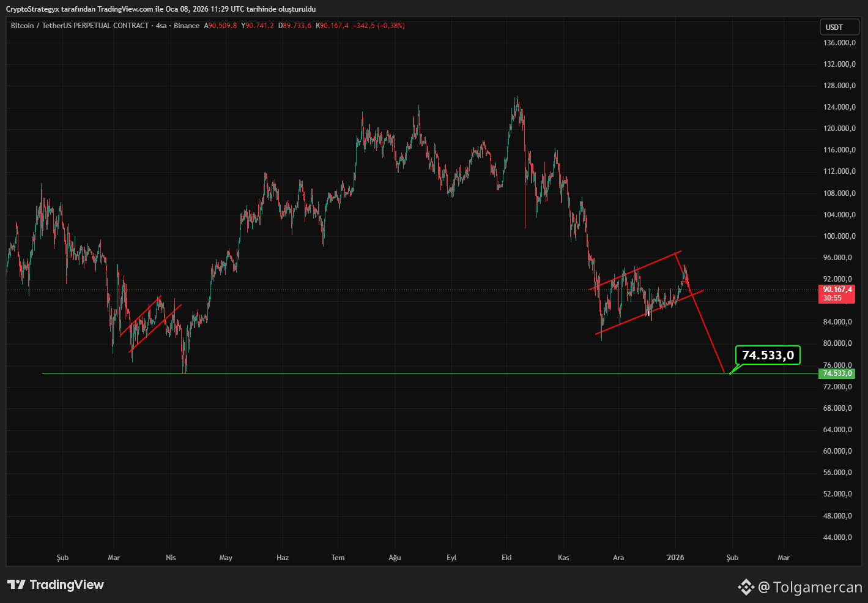Click the close value K90.167,4
Viewport: 868px width, 603px height.
point(332,26)
